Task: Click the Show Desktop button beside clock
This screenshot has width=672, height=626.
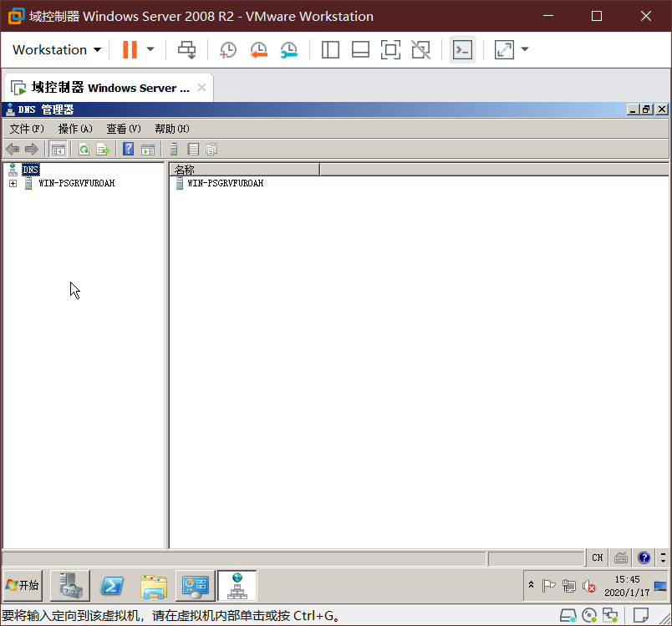Action: [660, 586]
